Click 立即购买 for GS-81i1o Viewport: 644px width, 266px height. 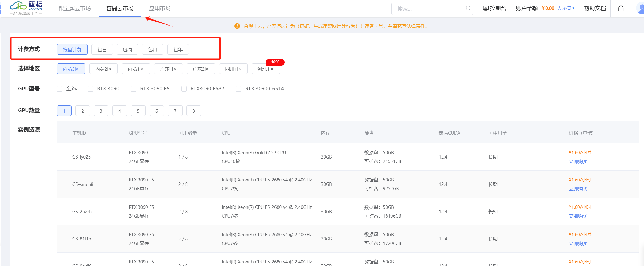click(x=578, y=243)
